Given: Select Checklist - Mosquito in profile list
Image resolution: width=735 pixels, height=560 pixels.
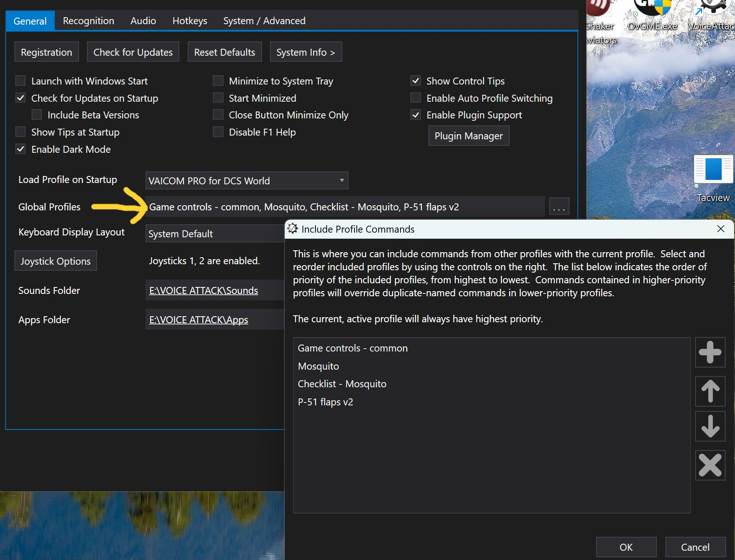Looking at the screenshot, I should 342,384.
